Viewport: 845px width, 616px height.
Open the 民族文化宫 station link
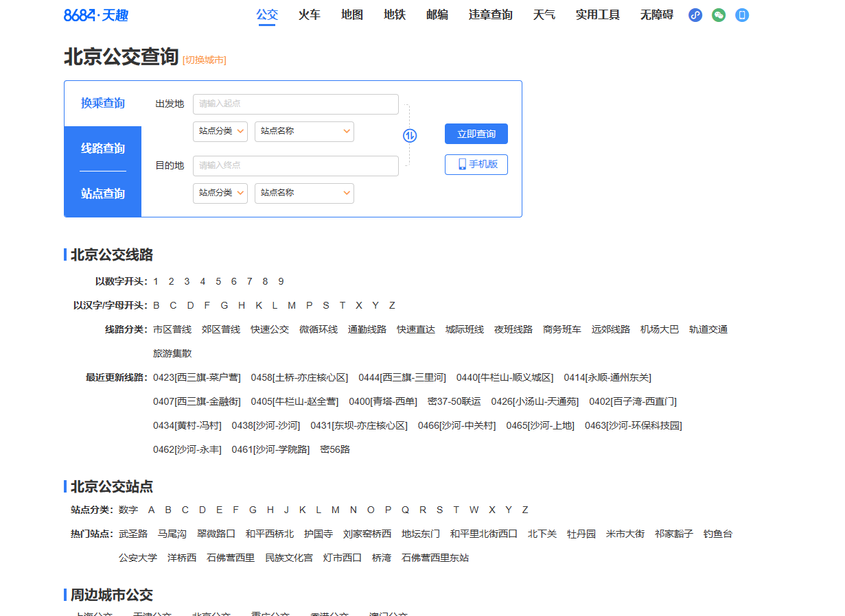pyautogui.click(x=289, y=558)
